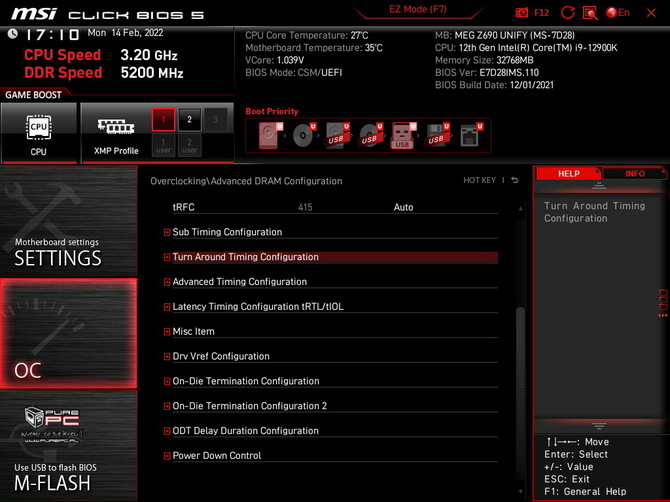This screenshot has width=670, height=502.
Task: Select the USB key boot device icon
Action: (403, 135)
